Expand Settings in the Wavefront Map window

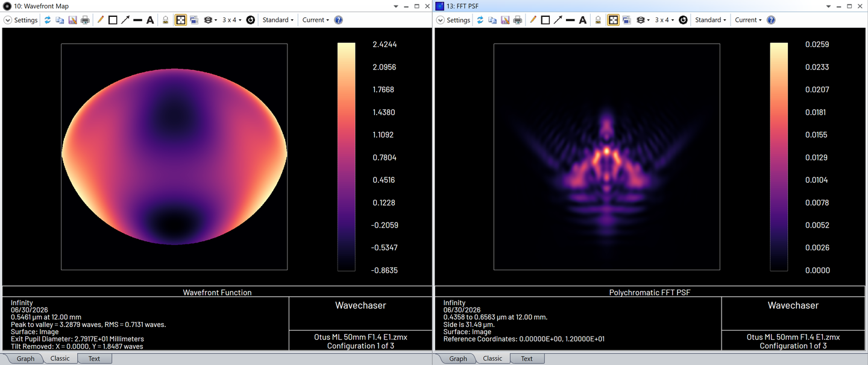(21, 20)
